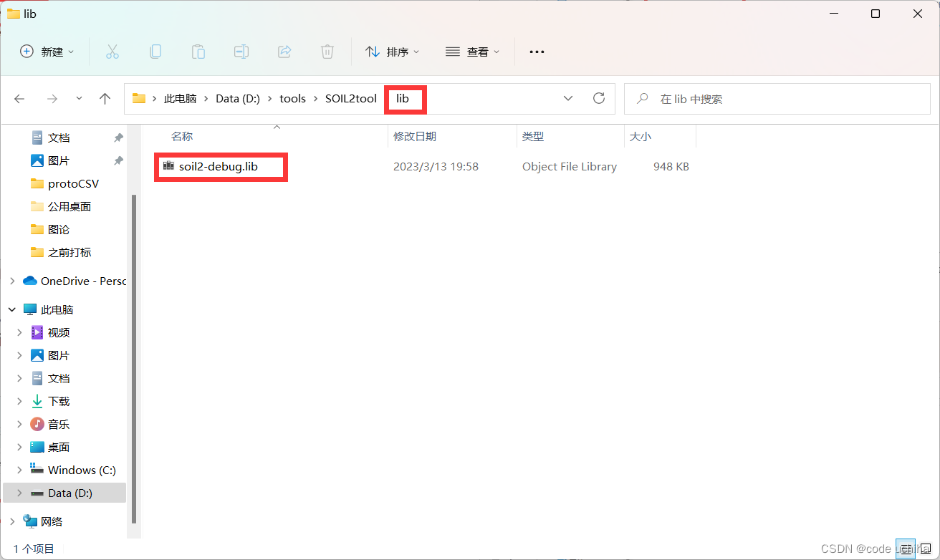Screen dimensions: 940x560
Task: Click the folder icon in address bar
Action: [139, 99]
